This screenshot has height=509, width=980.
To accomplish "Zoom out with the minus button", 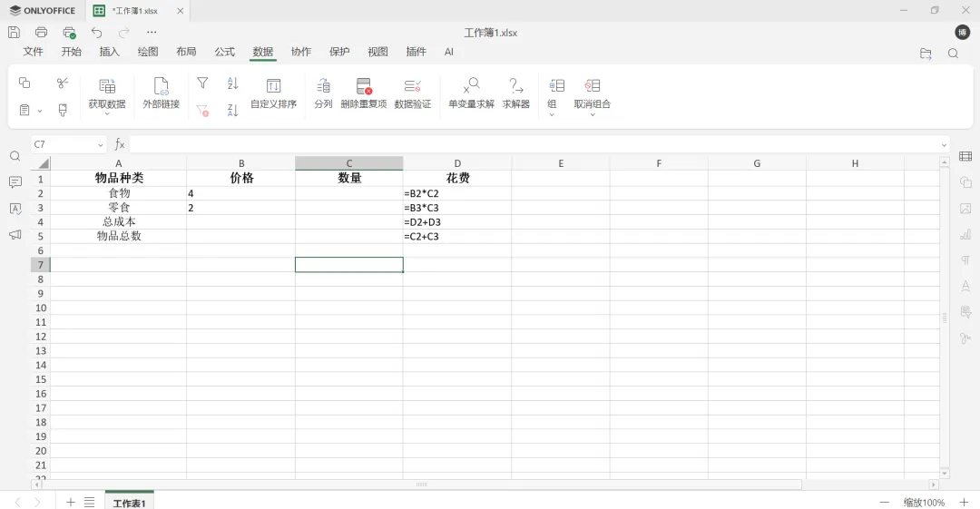I will pyautogui.click(x=884, y=502).
